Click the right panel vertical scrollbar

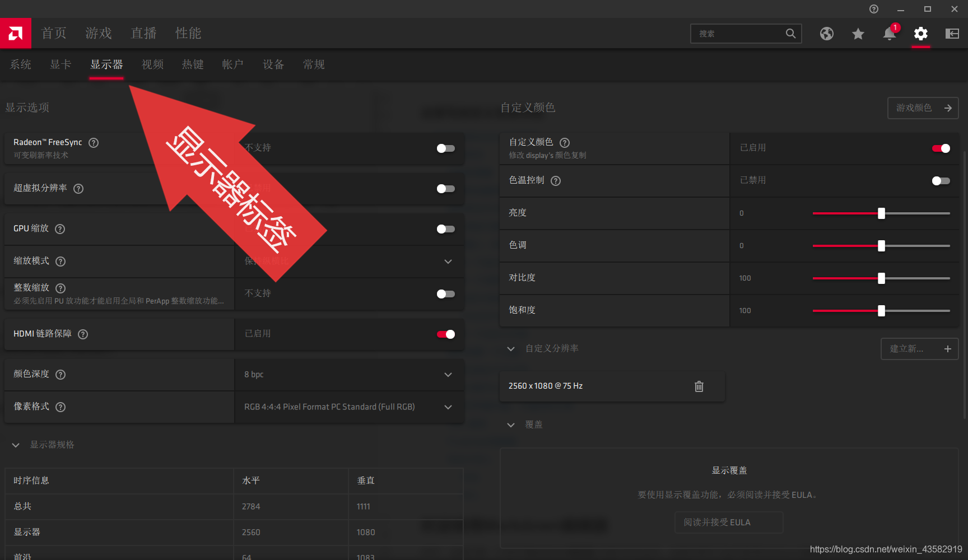965,286
